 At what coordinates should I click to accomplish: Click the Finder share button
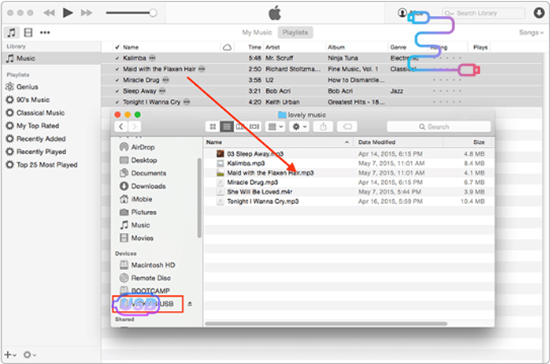click(x=323, y=127)
